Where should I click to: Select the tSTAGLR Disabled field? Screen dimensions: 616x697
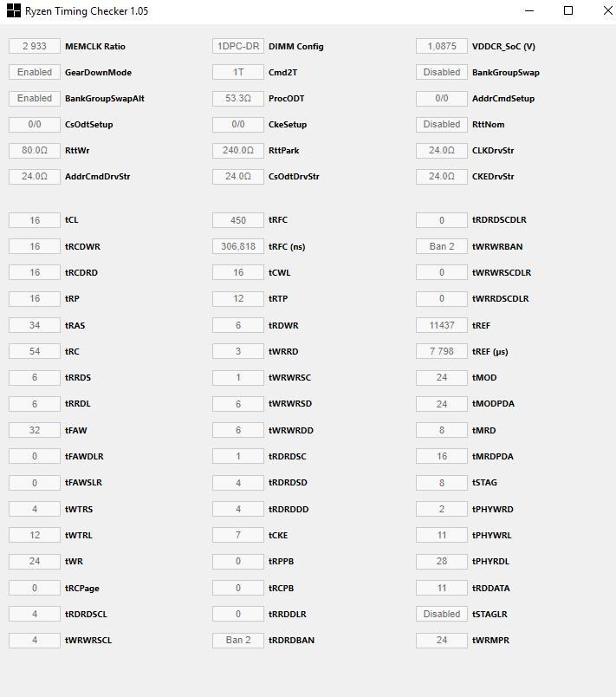pos(442,615)
